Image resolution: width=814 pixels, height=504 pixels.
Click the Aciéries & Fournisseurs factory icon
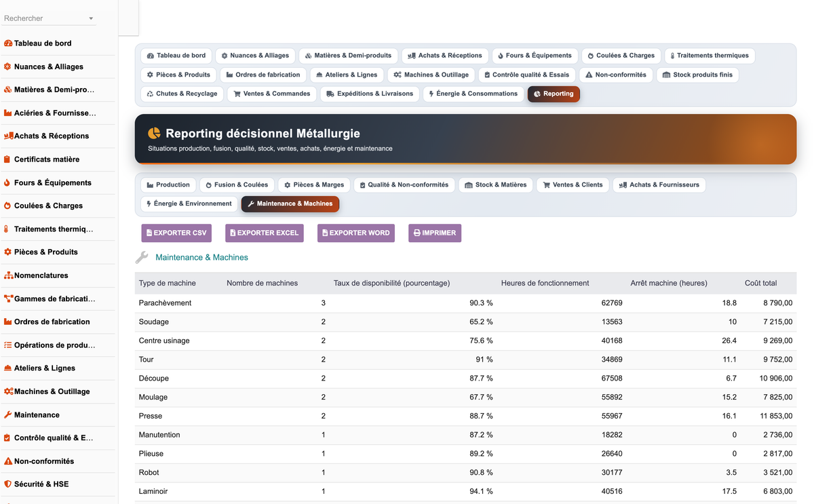coord(8,113)
